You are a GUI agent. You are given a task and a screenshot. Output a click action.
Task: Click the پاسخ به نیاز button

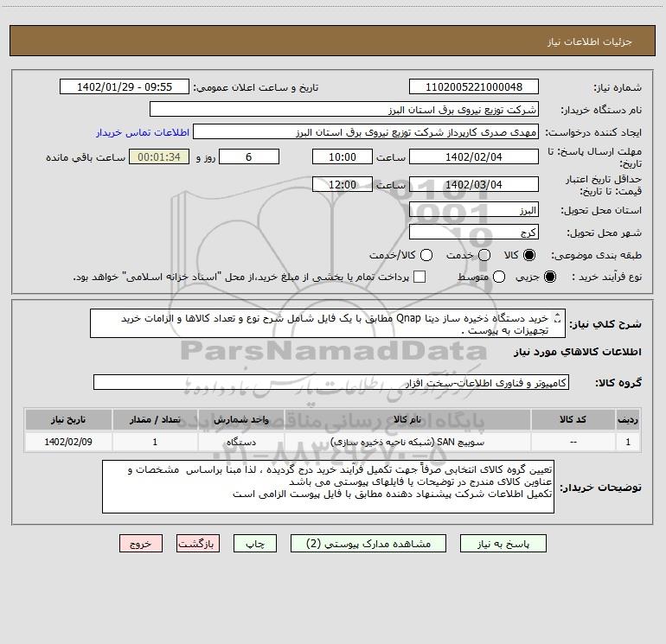tap(503, 544)
